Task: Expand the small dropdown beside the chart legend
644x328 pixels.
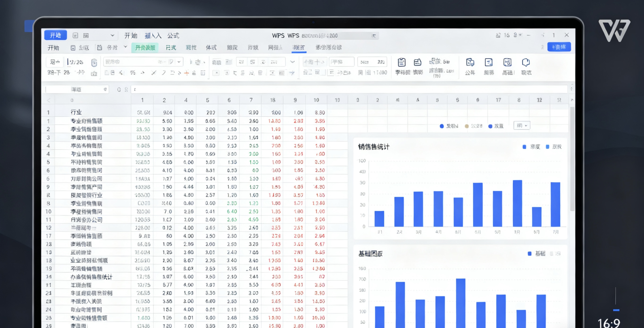Action: pos(522,125)
